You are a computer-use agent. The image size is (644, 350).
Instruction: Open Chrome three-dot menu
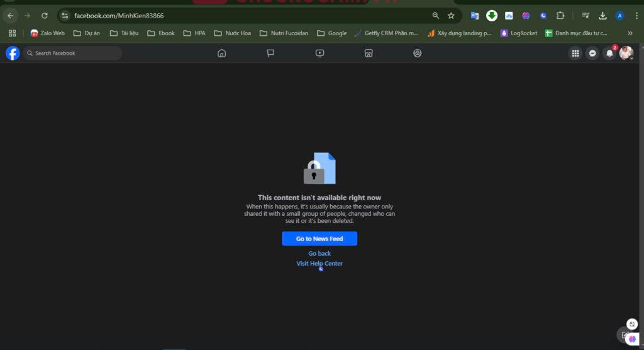[634, 16]
